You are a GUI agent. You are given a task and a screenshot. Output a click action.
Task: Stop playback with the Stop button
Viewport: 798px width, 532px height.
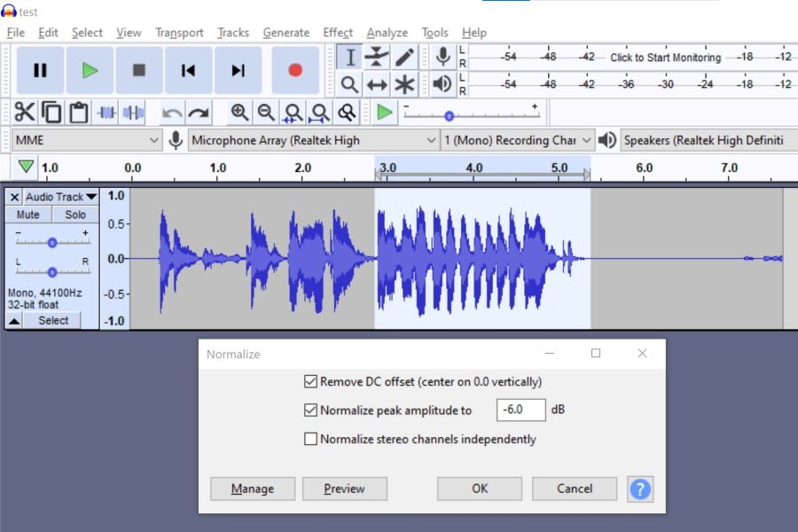(139, 70)
